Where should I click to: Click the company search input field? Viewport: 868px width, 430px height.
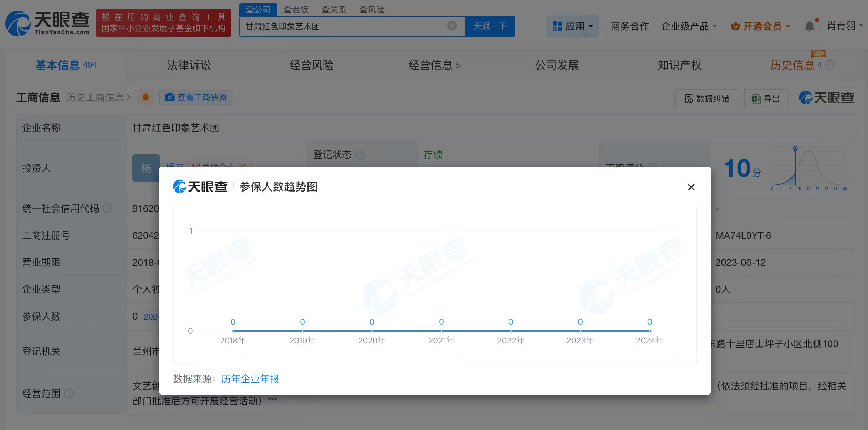pyautogui.click(x=345, y=26)
